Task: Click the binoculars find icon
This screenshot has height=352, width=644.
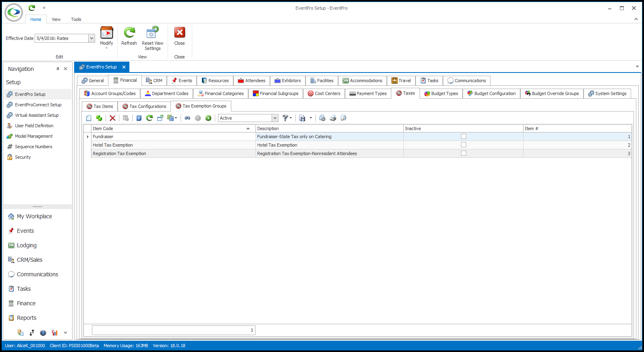Action: pos(187,118)
